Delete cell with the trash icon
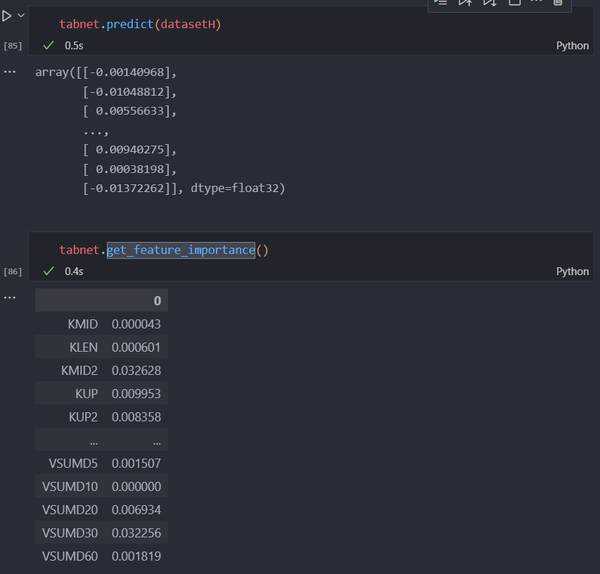Image resolution: width=600 pixels, height=574 pixels. [558, 3]
